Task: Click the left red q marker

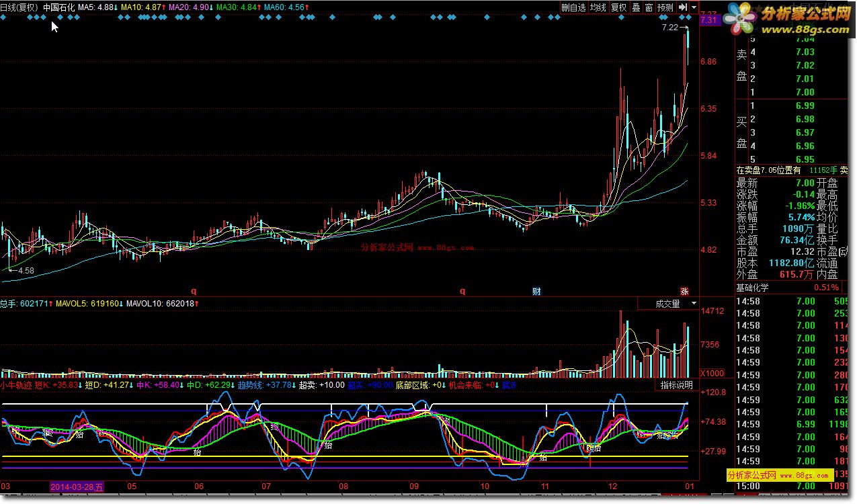Action: click(x=194, y=292)
